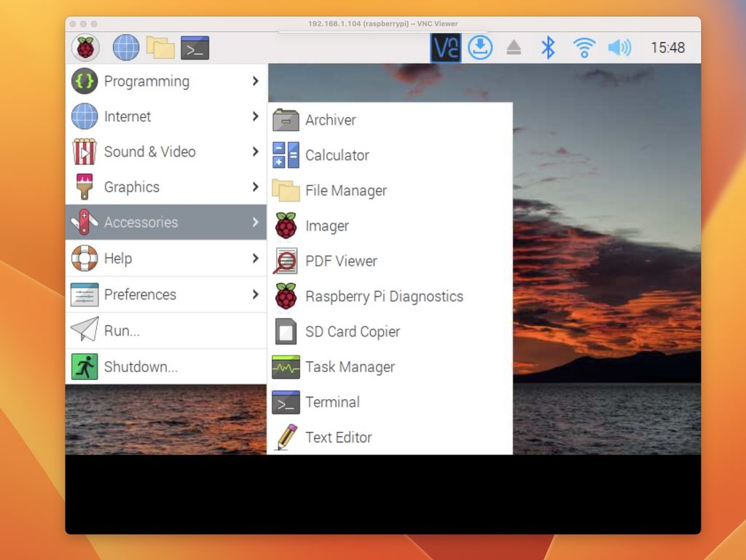Image resolution: width=746 pixels, height=560 pixels.
Task: Click the Shutdown running man icon
Action: click(x=85, y=366)
